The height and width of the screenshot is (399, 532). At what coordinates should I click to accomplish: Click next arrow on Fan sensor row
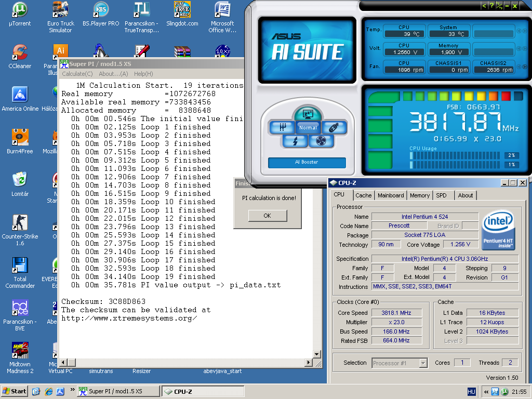tap(525, 67)
